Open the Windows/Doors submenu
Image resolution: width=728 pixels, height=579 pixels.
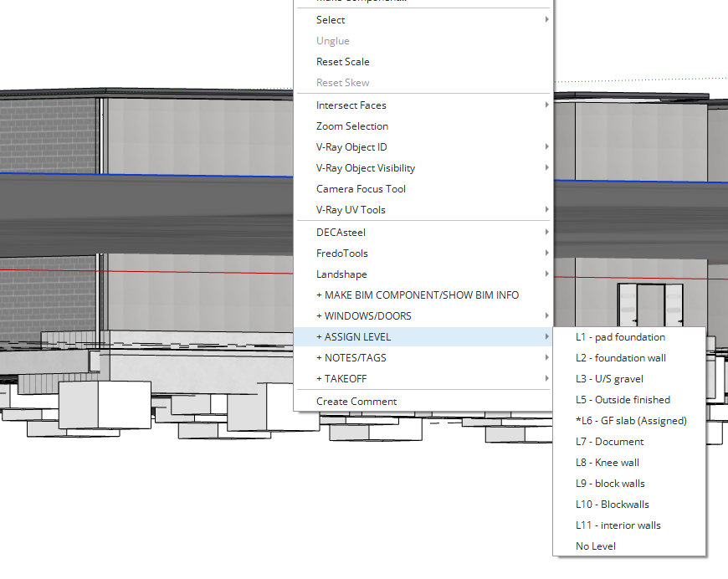[x=363, y=316]
